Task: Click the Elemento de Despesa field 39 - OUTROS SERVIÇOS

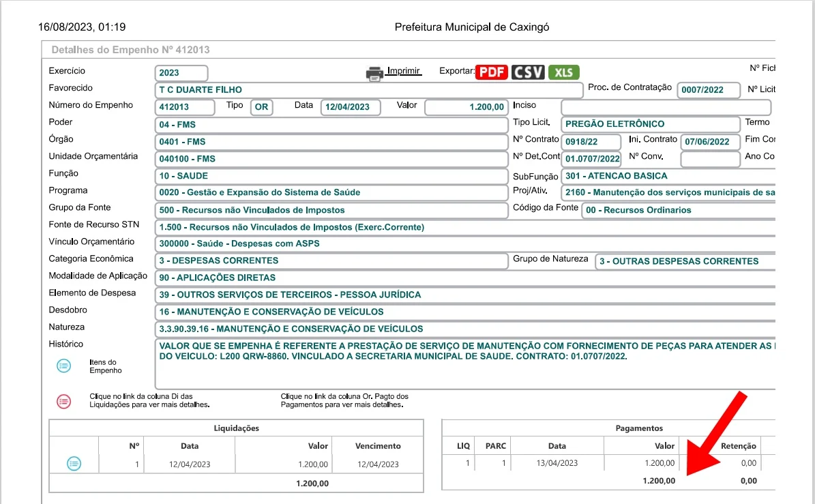Action: pyautogui.click(x=465, y=295)
